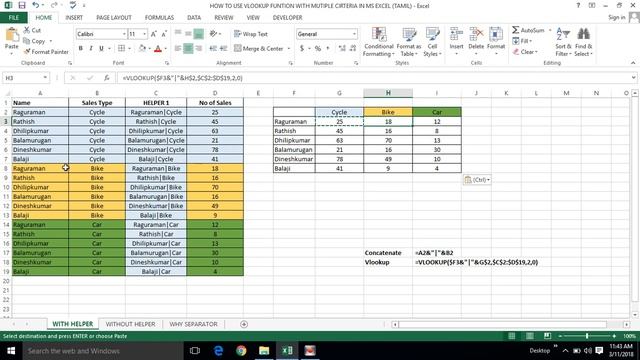Click the Decrease Indent icon
The height and width of the screenshot is (360, 640).
(x=213, y=48)
